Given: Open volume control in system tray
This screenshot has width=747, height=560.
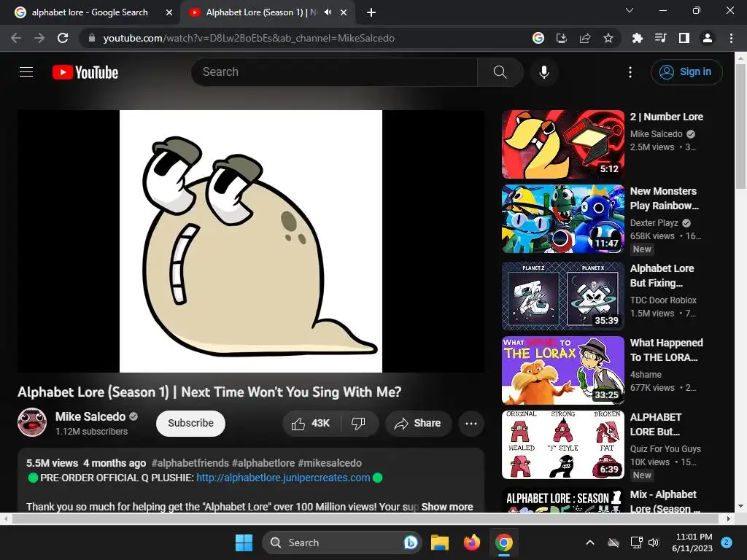Looking at the screenshot, I should coord(654,542).
